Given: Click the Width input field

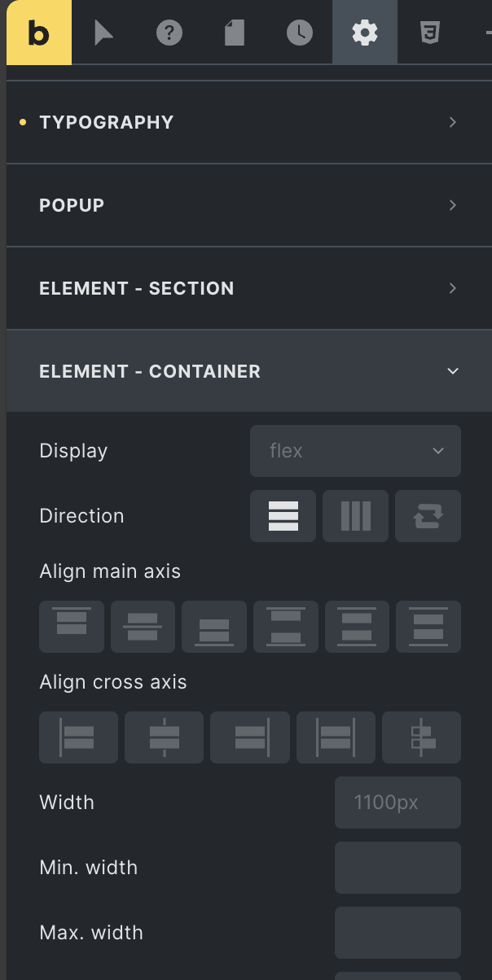Looking at the screenshot, I should click(x=398, y=803).
